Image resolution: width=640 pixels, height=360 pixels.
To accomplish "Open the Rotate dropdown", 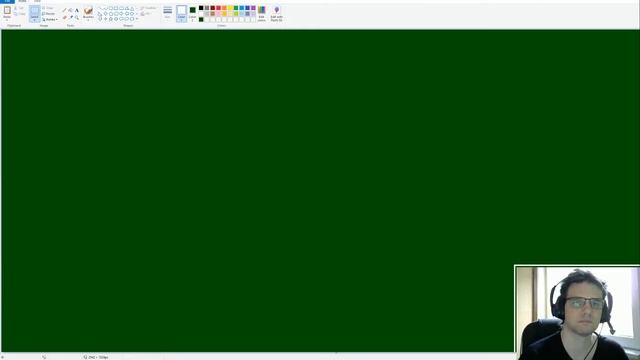I will [50, 19].
